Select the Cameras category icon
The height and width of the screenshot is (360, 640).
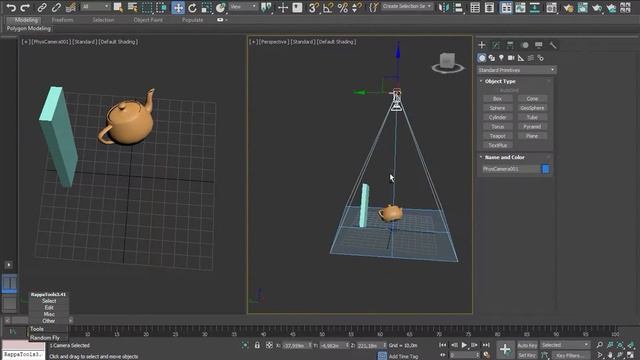coord(511,58)
